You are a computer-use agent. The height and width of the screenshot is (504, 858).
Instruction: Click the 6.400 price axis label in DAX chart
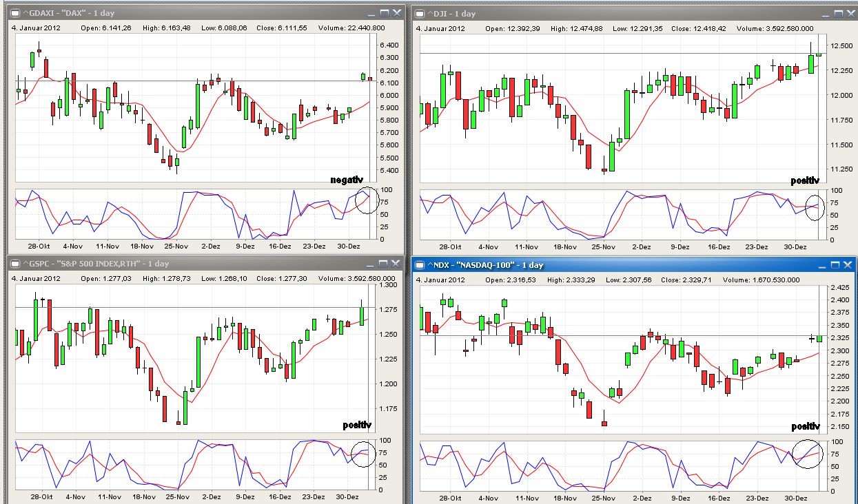(389, 45)
